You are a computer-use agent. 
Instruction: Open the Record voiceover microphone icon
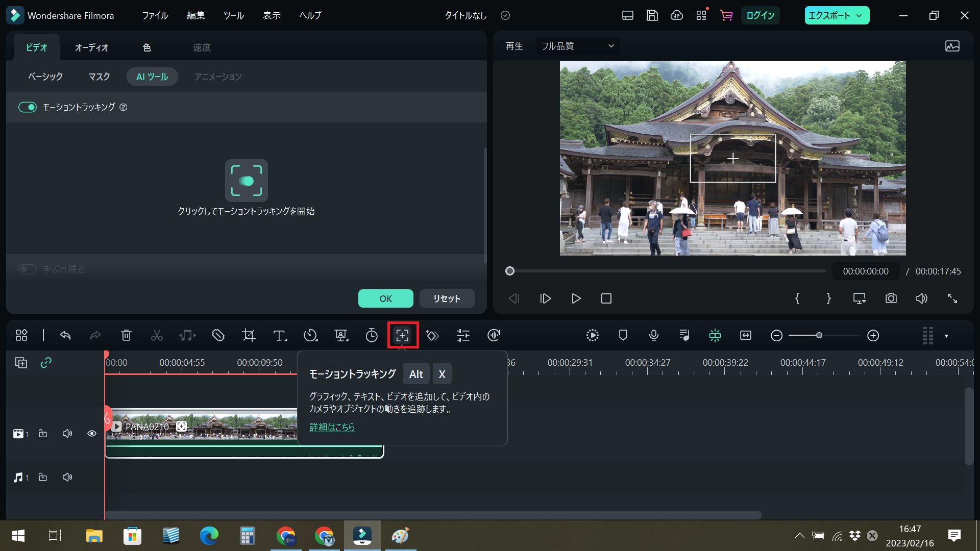[654, 335]
